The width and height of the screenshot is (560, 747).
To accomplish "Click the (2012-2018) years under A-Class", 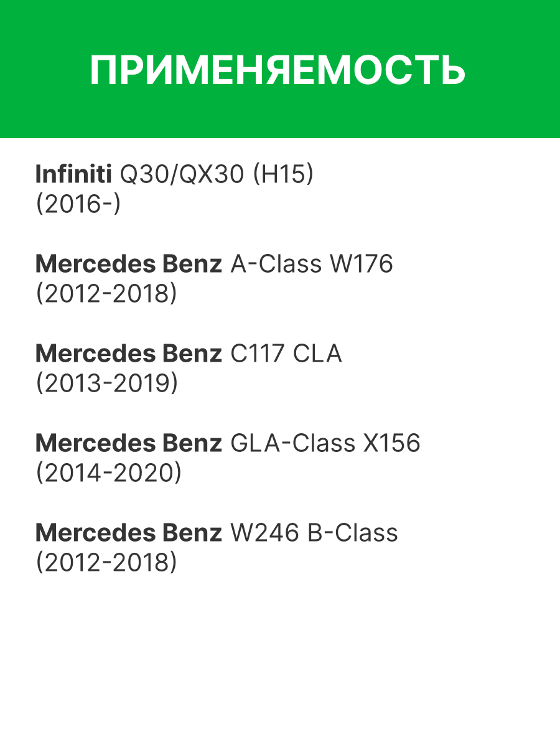I will (106, 294).
